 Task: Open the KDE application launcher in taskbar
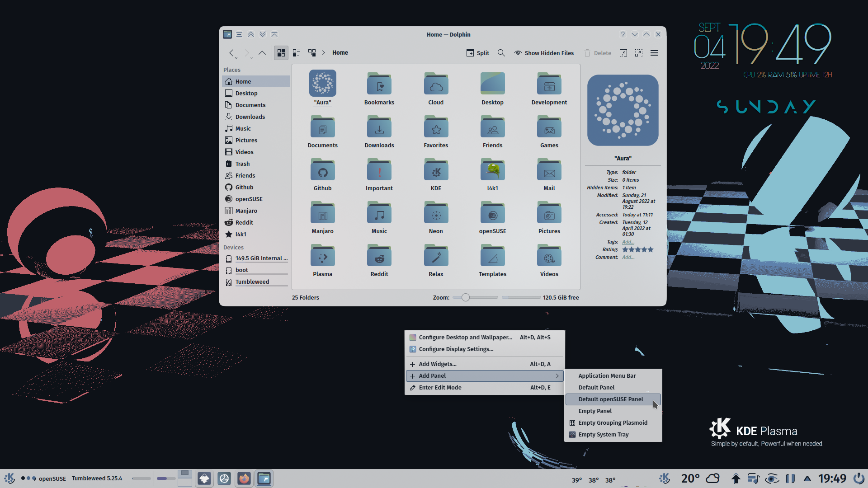point(9,478)
